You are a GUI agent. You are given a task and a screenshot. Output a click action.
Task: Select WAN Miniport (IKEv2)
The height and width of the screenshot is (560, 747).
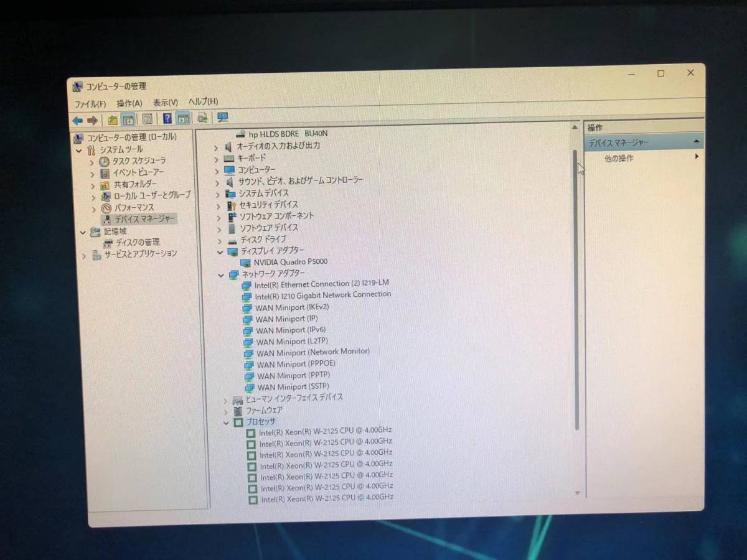click(x=292, y=307)
